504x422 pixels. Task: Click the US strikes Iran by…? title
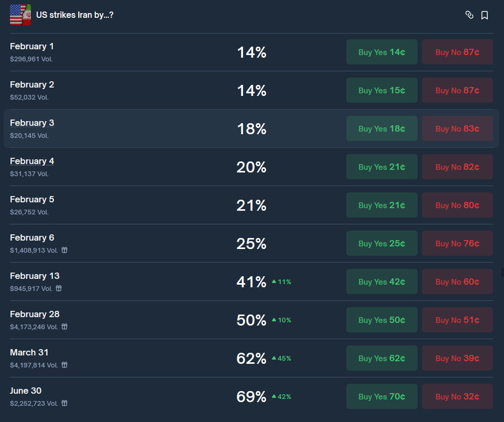75,15
